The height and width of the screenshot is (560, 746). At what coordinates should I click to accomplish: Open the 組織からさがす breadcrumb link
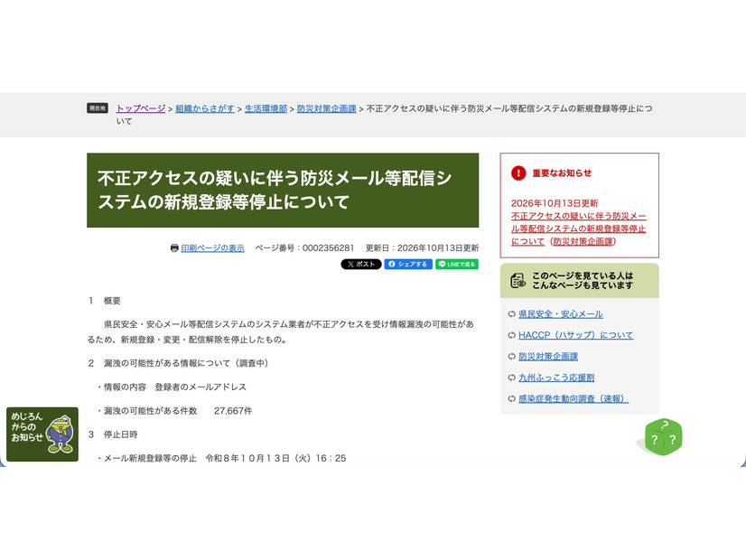pos(205,108)
